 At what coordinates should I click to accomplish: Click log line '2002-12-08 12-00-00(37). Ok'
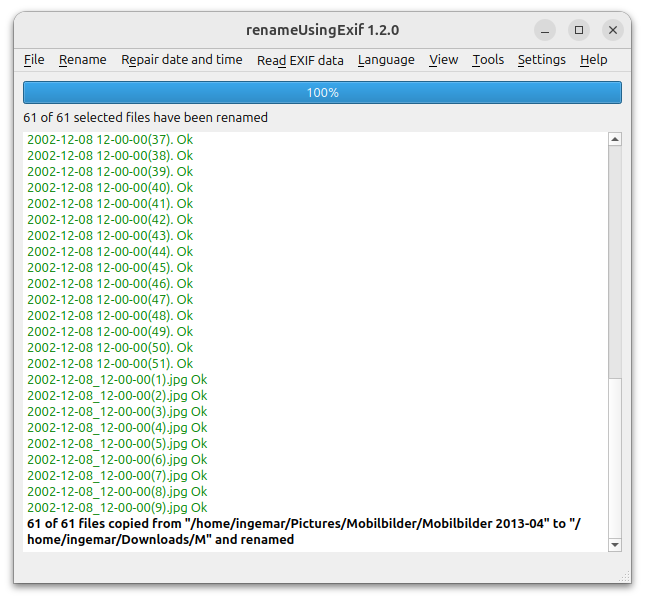pos(110,140)
